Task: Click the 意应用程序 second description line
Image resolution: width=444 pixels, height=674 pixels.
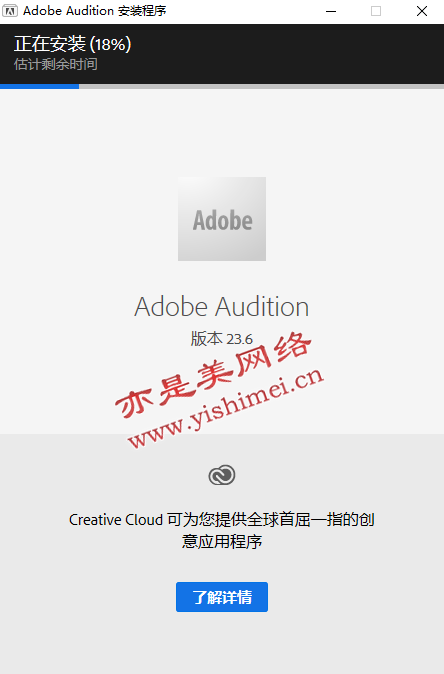Action: point(222,541)
